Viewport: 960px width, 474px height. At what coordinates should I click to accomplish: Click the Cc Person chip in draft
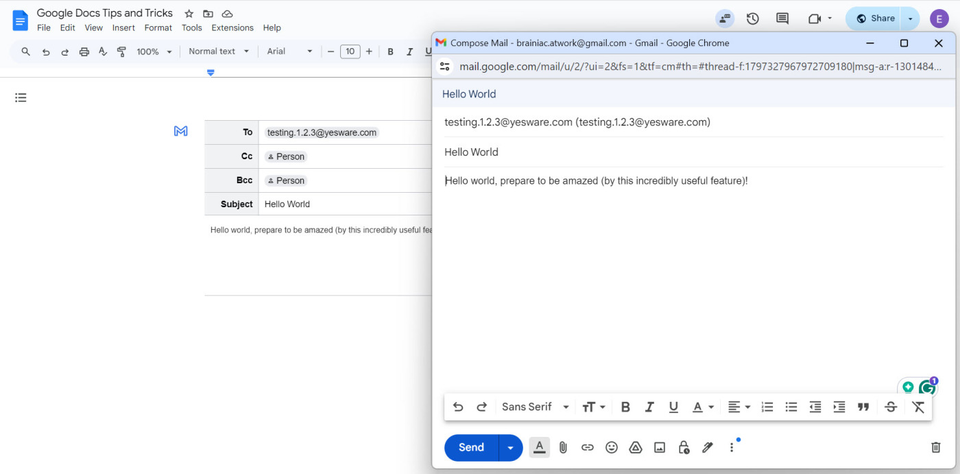click(x=286, y=157)
